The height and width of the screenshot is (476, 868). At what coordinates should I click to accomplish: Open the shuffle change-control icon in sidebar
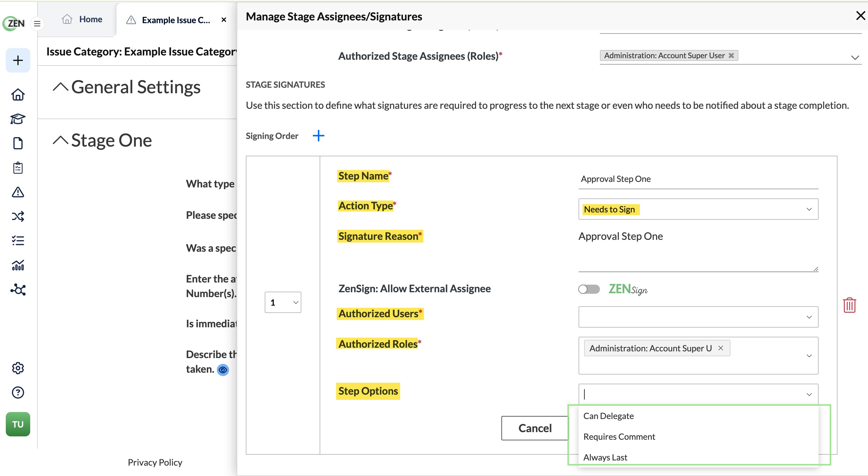pyautogui.click(x=18, y=216)
